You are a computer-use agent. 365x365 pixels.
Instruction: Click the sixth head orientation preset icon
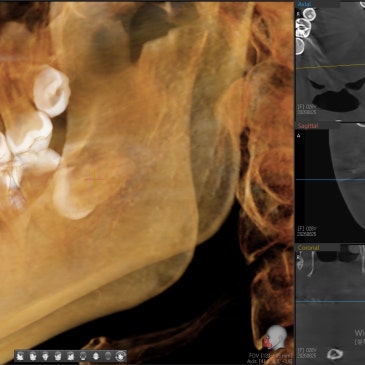click(83, 356)
